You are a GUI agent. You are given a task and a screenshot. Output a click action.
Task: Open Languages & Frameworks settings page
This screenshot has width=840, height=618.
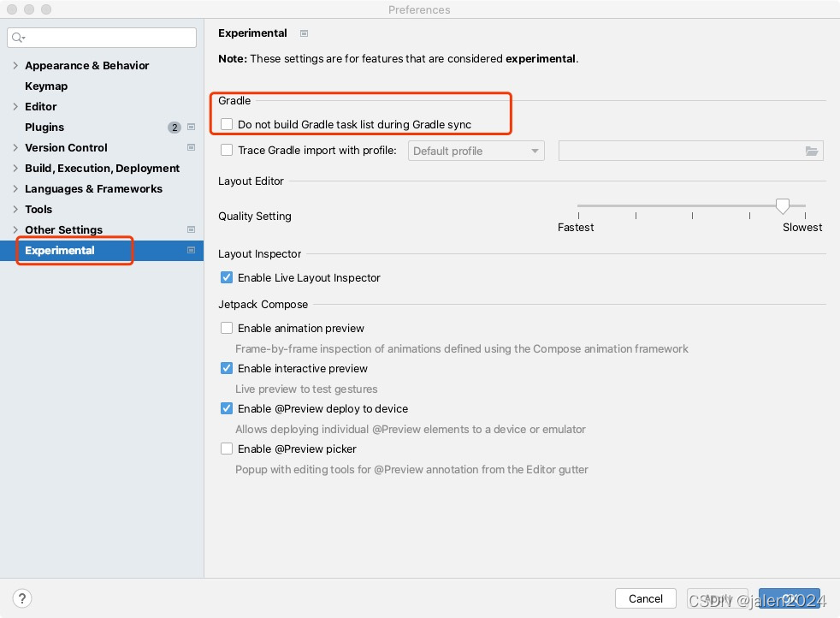point(93,188)
